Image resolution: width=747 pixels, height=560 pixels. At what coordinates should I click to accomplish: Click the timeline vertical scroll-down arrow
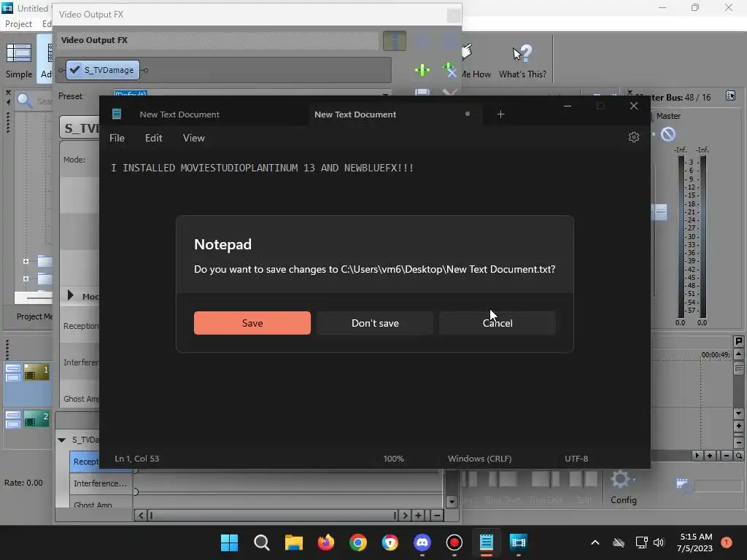point(738,413)
